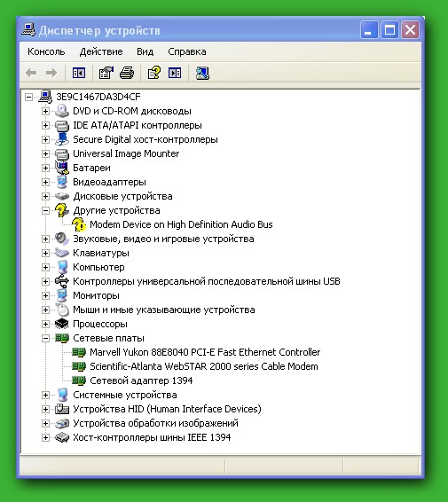This screenshot has width=448, height=502.
Task: Click the Secure Digital host controller icon
Action: coord(62,139)
